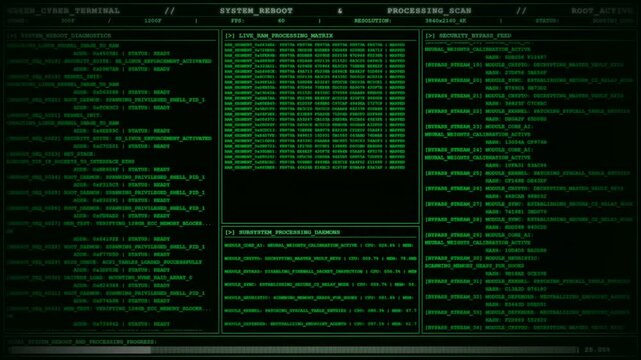This screenshot has width=641, height=360.
Task: Click the SYSTEM_REBOOT header text
Action: click(256, 11)
